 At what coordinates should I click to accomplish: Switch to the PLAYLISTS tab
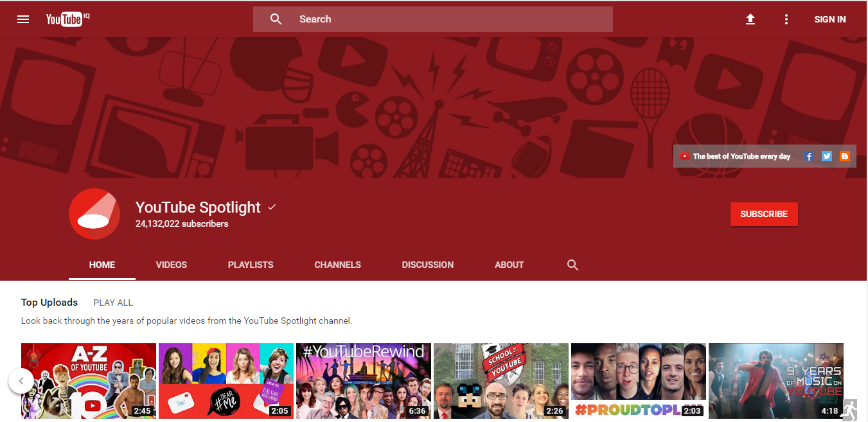click(251, 265)
